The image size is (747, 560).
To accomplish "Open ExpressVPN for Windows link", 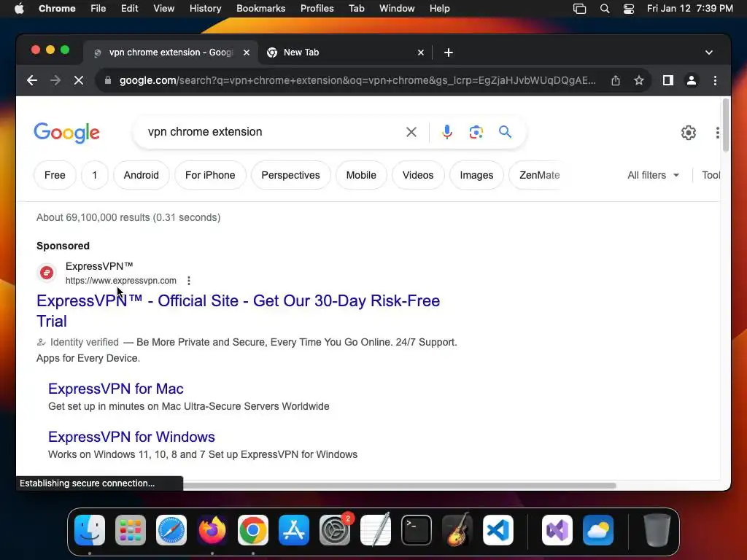I will click(x=131, y=437).
